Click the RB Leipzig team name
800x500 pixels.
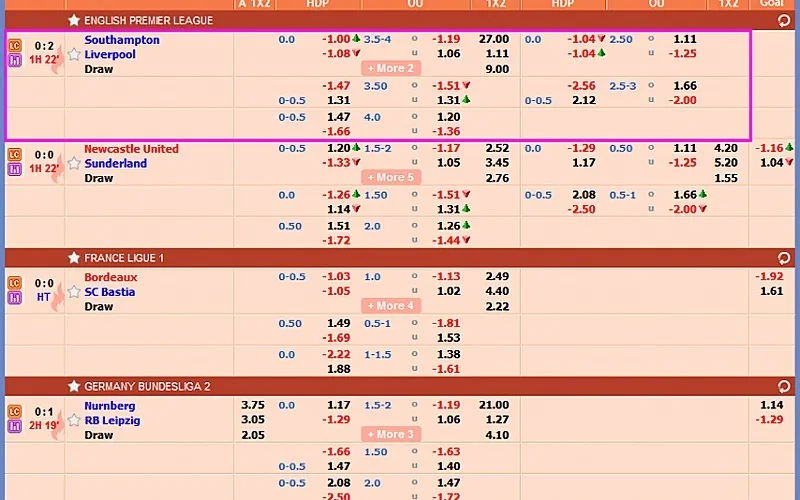112,420
